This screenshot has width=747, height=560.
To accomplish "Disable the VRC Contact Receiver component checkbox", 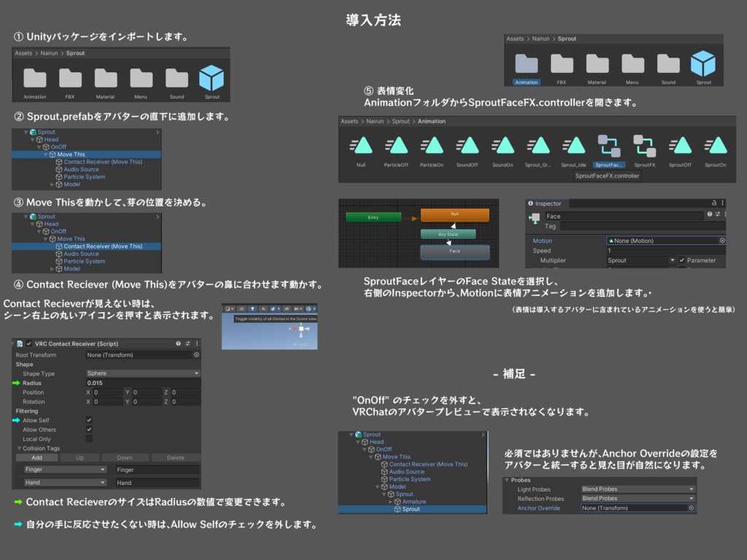I will pos(28,343).
